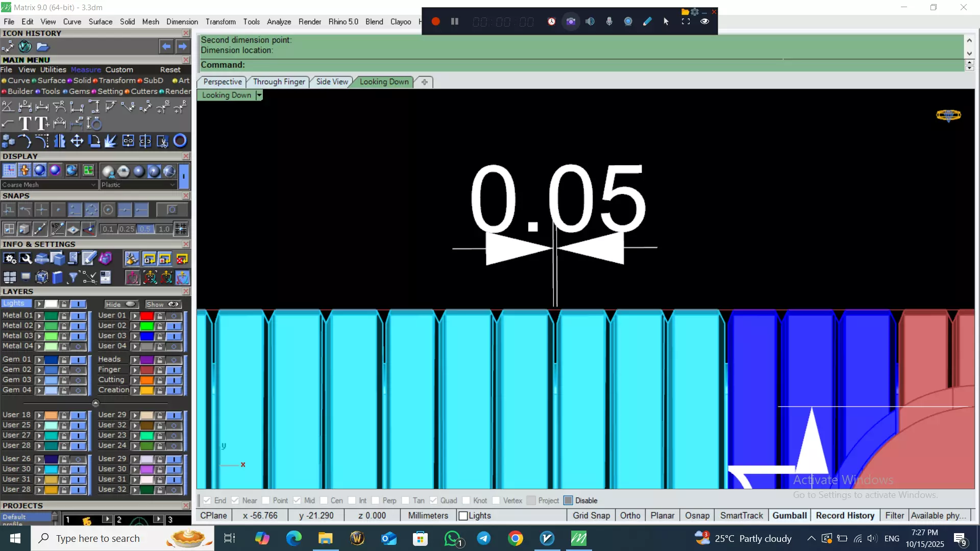The image size is (980, 551).
Task: Click the Grid Snap status button
Action: coord(591,515)
